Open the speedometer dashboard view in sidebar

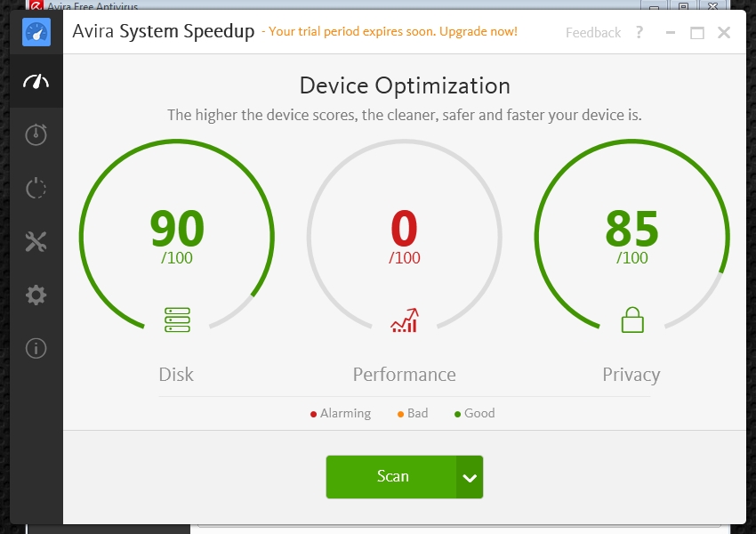point(36,82)
